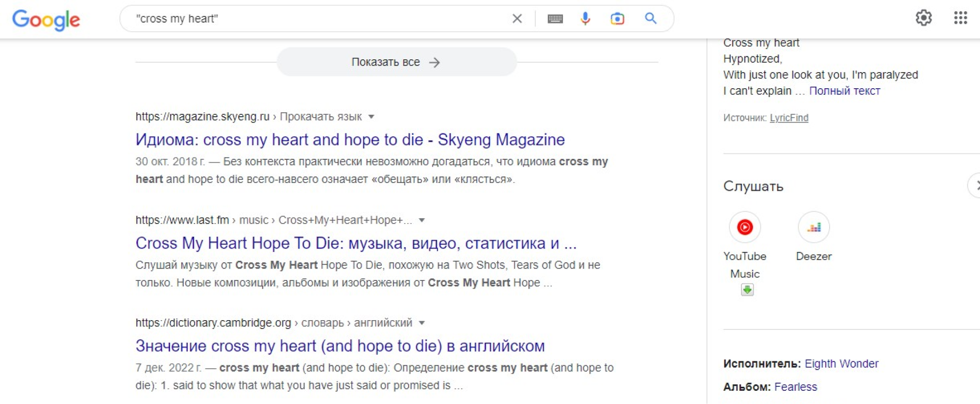
Task: Click the Показать все button
Action: click(396, 62)
